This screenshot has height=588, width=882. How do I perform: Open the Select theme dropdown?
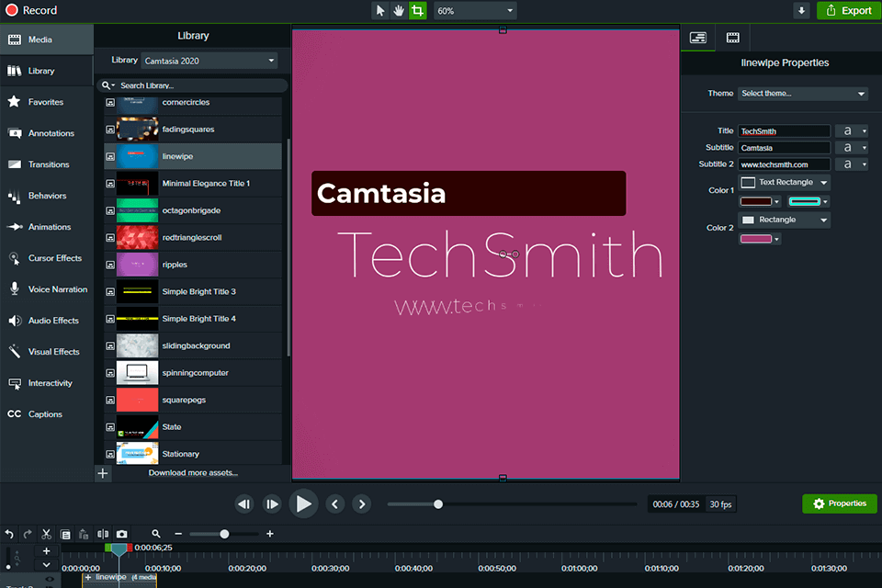(803, 94)
